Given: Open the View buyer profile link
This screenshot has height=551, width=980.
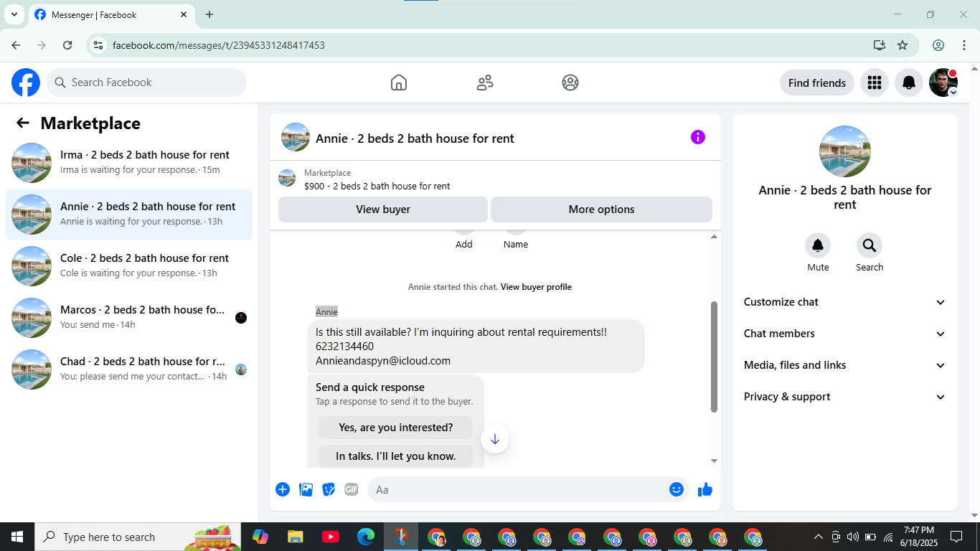Looking at the screenshot, I should pos(536,287).
